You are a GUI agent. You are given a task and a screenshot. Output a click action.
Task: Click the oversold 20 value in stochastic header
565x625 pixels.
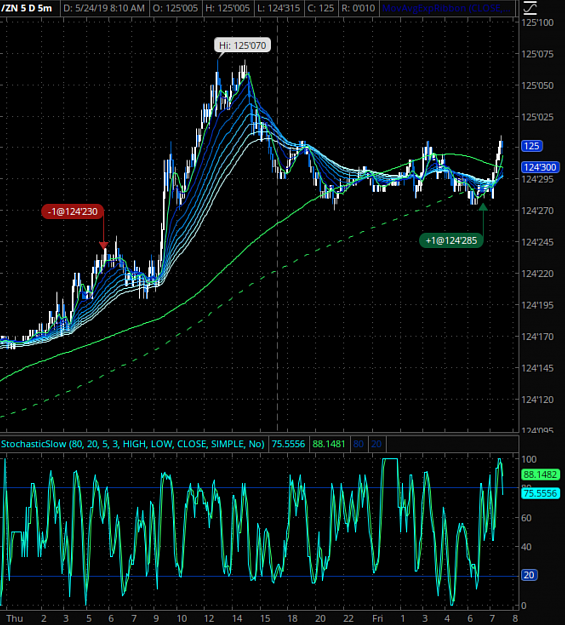coord(376,444)
